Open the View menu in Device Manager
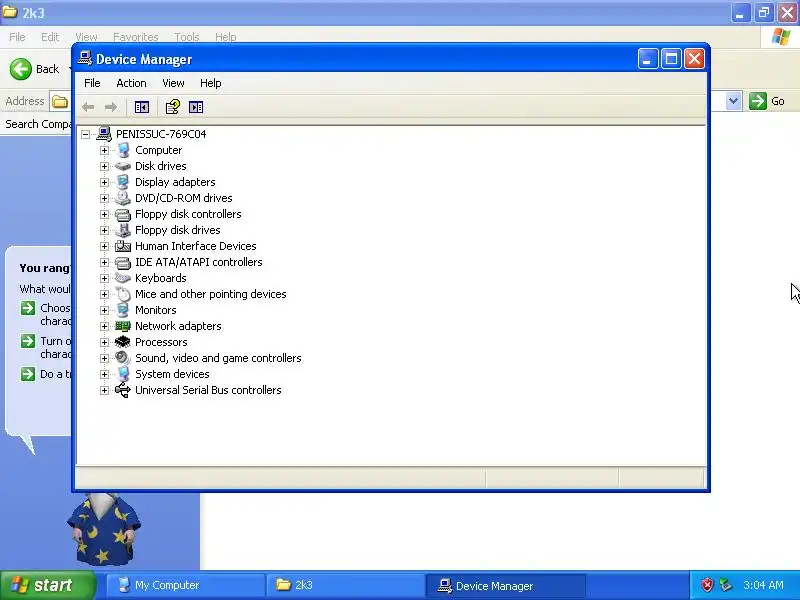The height and width of the screenshot is (600, 800). pos(173,83)
